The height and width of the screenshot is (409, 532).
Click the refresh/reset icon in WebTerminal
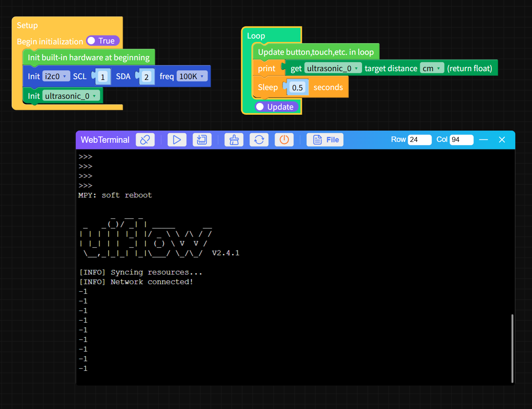(x=259, y=140)
